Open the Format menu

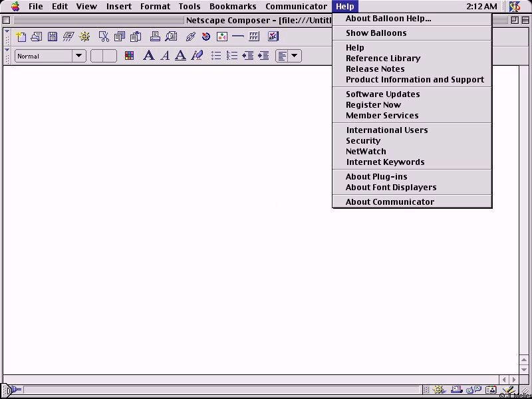(x=155, y=7)
